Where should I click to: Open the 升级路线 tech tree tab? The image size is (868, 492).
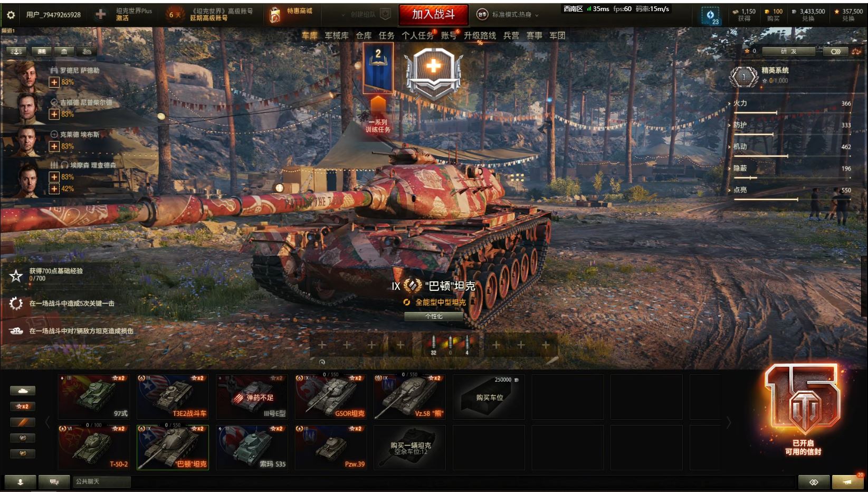point(480,35)
